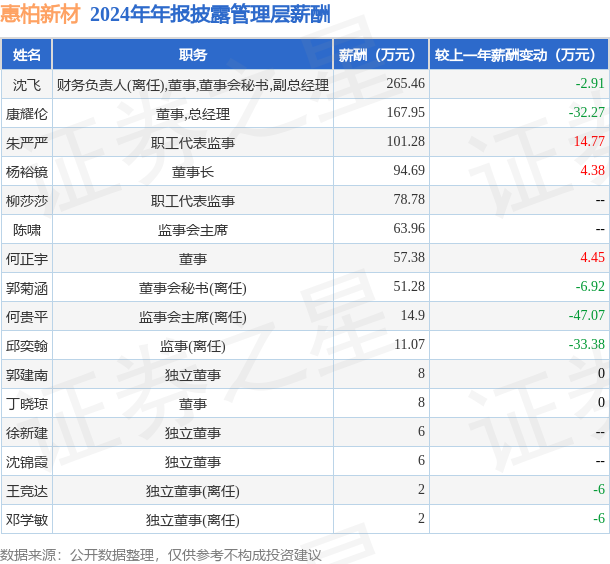This screenshot has height=564, width=610.
Task: Select the name 邓学敏
Action: point(26,520)
